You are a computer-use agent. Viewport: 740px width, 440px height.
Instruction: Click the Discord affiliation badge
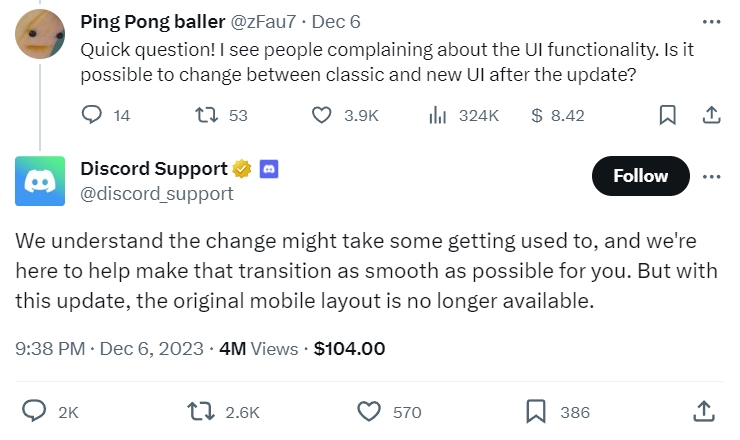pyautogui.click(x=268, y=169)
